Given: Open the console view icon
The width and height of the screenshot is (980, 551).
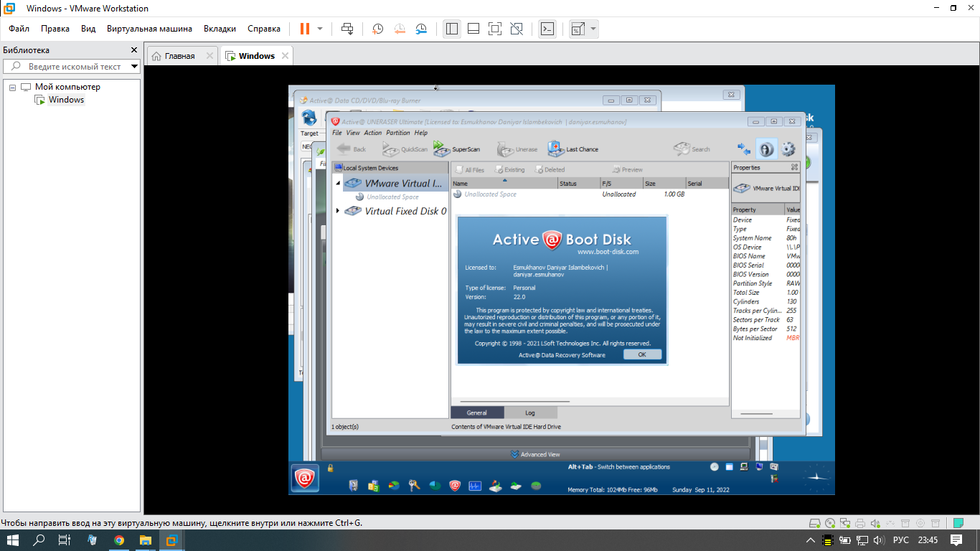Looking at the screenshot, I should 547,29.
